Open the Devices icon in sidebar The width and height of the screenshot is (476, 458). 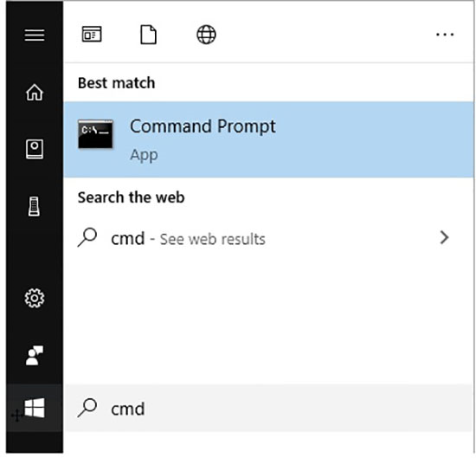pyautogui.click(x=34, y=206)
